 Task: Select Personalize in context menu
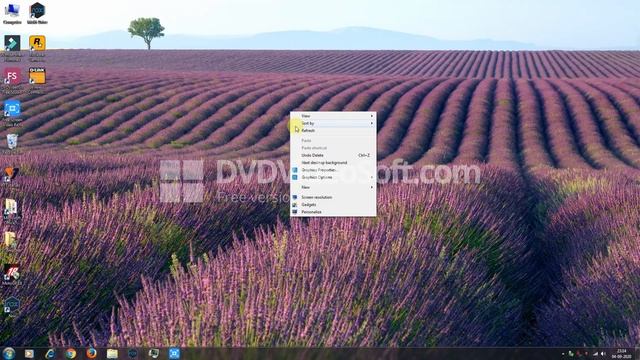tap(333, 212)
